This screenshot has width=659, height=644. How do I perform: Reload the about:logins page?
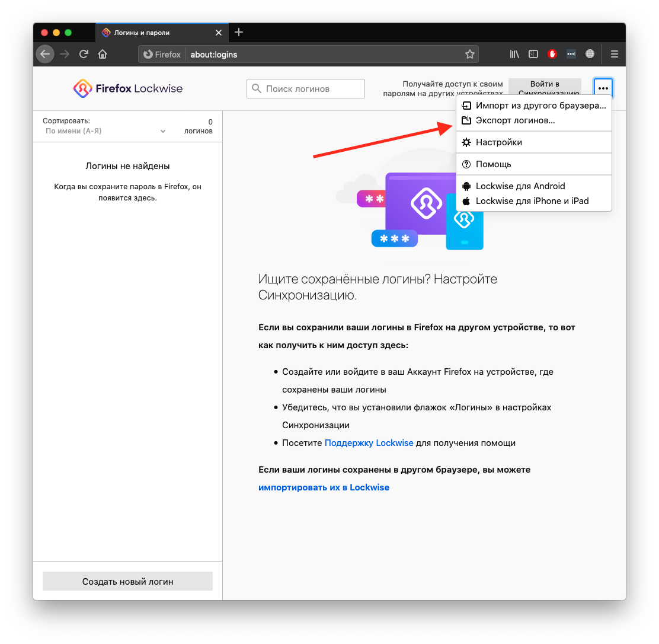84,55
